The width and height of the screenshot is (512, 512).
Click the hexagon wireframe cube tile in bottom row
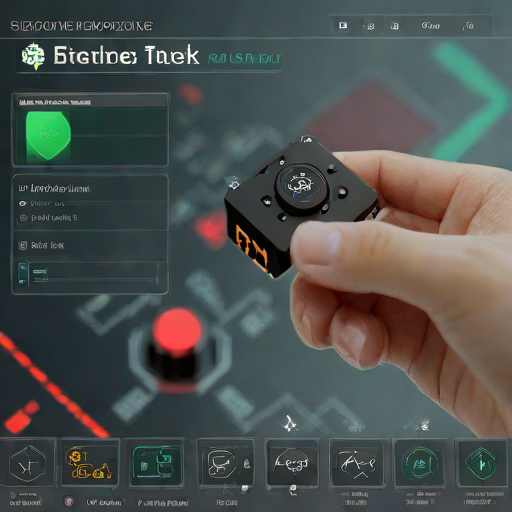[x=28, y=463]
